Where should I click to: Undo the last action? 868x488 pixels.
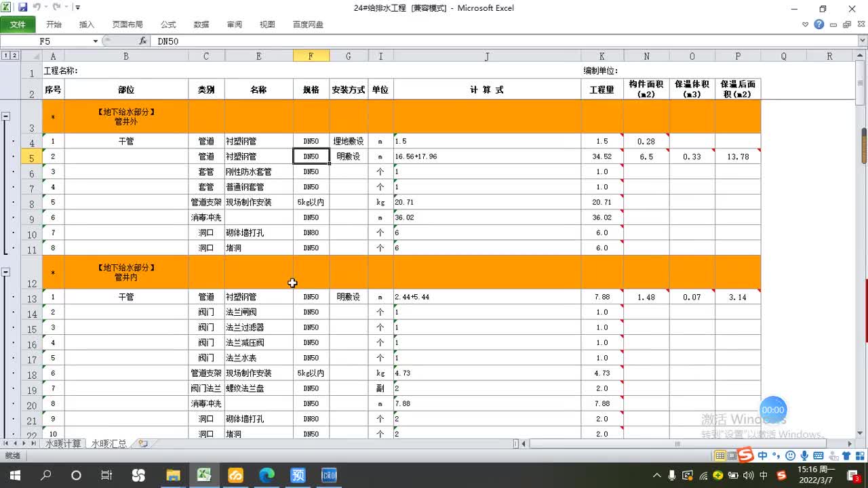[x=36, y=7]
